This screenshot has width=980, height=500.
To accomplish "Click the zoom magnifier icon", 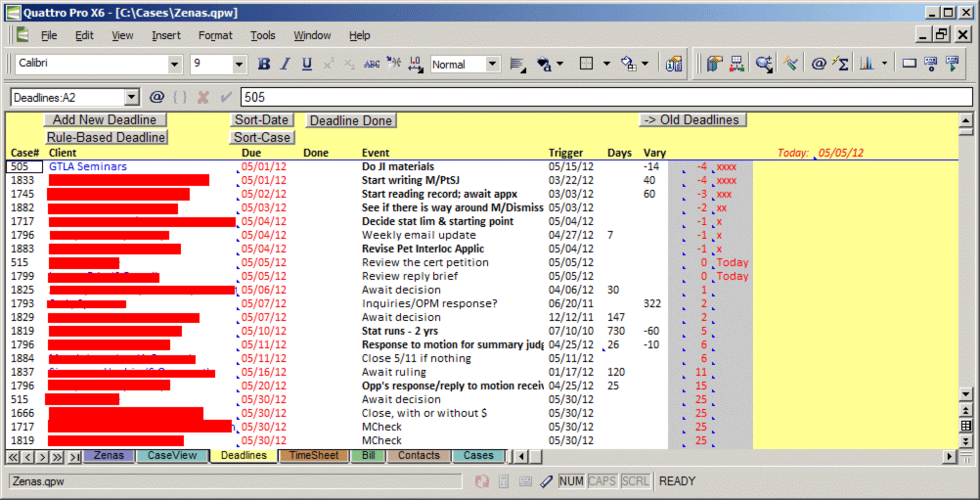I will 763,65.
